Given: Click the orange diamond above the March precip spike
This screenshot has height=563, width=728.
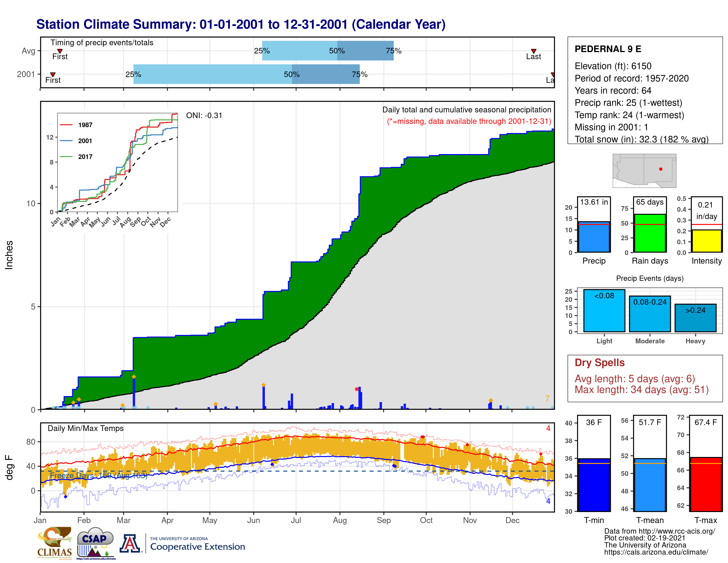Looking at the screenshot, I should [x=134, y=377].
